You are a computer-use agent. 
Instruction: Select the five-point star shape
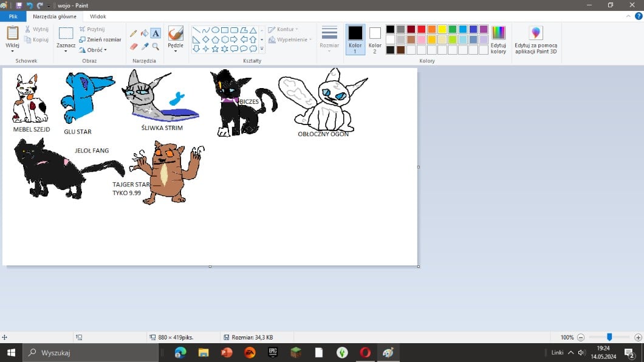tap(215, 49)
